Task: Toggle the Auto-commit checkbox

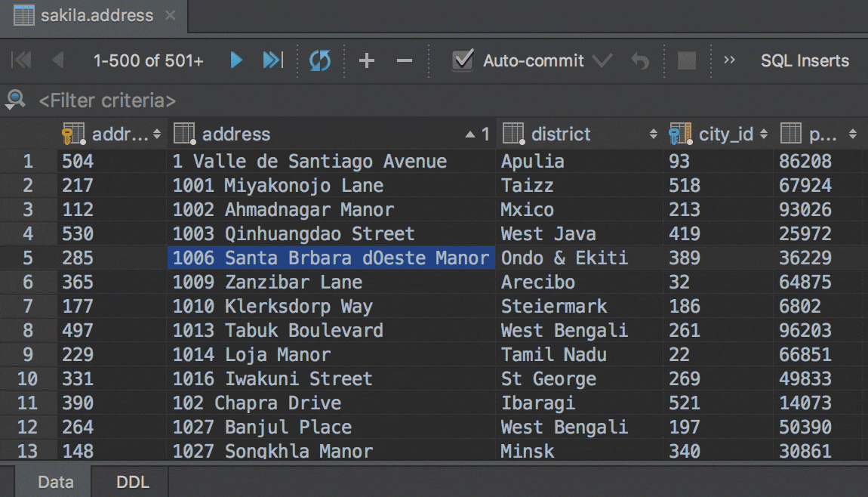Action: click(x=463, y=60)
